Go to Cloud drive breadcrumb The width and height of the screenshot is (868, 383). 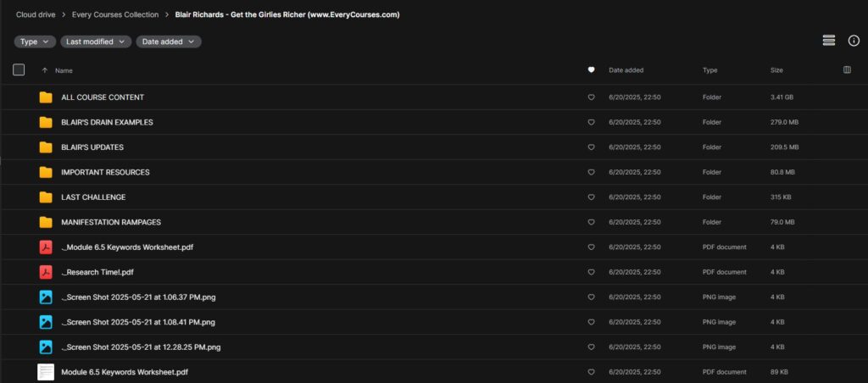point(36,15)
